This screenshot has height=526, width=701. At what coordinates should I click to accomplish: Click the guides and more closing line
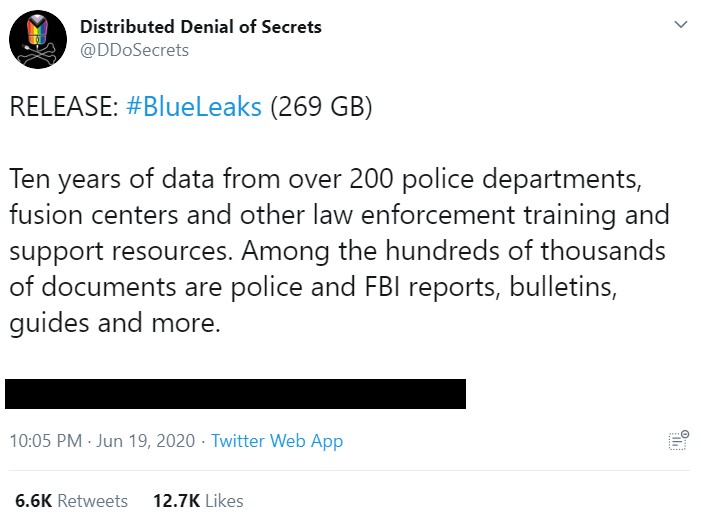point(115,323)
